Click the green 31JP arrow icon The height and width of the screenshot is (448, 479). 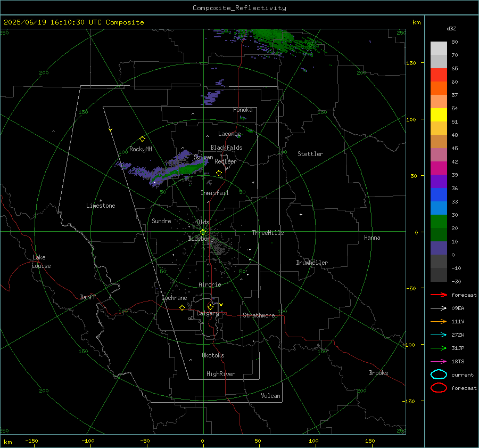(439, 348)
